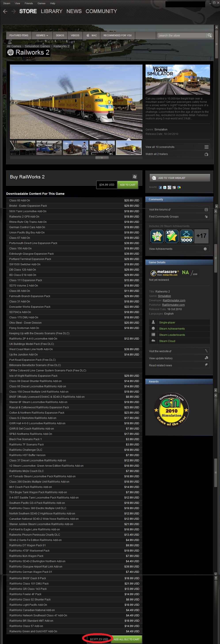Expand the Genres dropdown
This screenshot has width=220, height=644.
coord(42,36)
